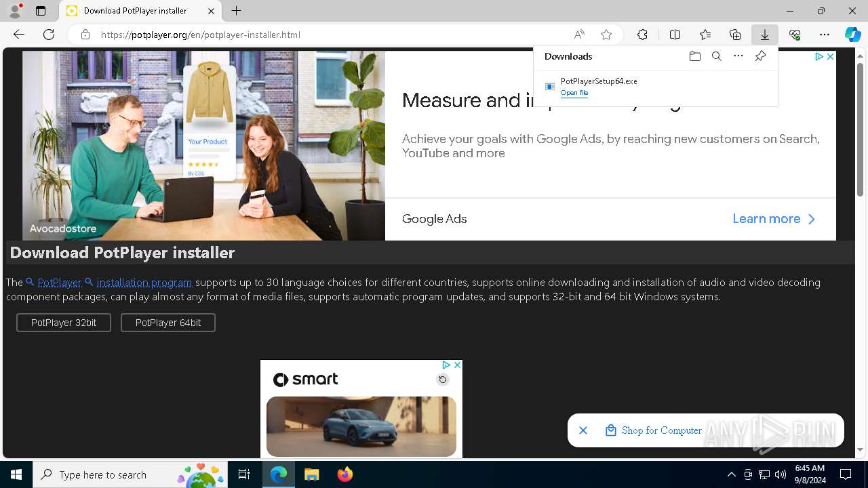Open Browser essentials heart icon
This screenshot has width=868, height=488.
(795, 35)
